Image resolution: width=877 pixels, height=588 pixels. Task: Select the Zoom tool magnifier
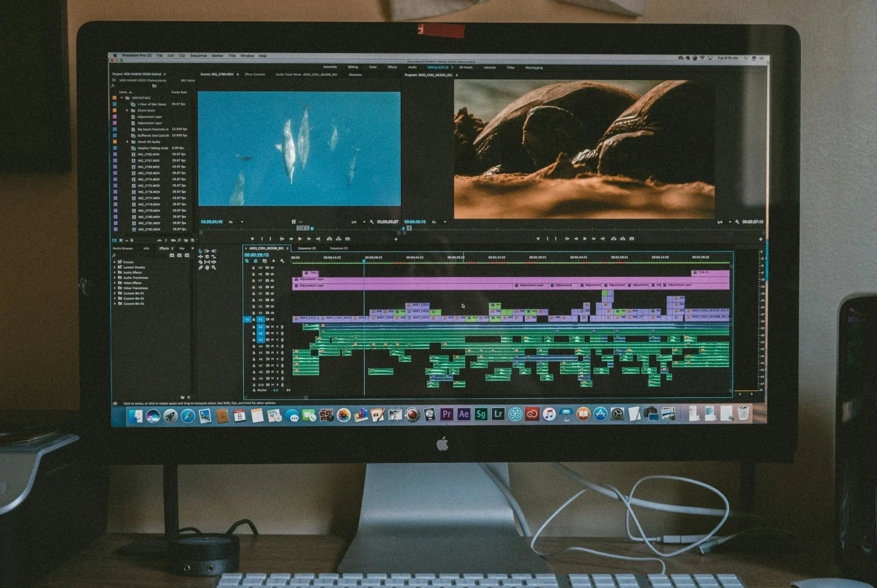[214, 268]
